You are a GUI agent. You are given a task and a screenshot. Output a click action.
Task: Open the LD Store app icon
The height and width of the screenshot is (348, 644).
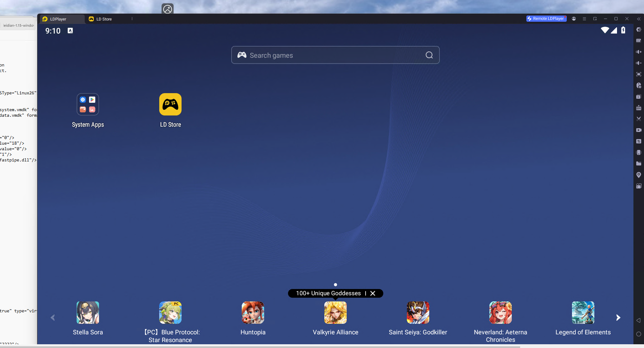(170, 105)
